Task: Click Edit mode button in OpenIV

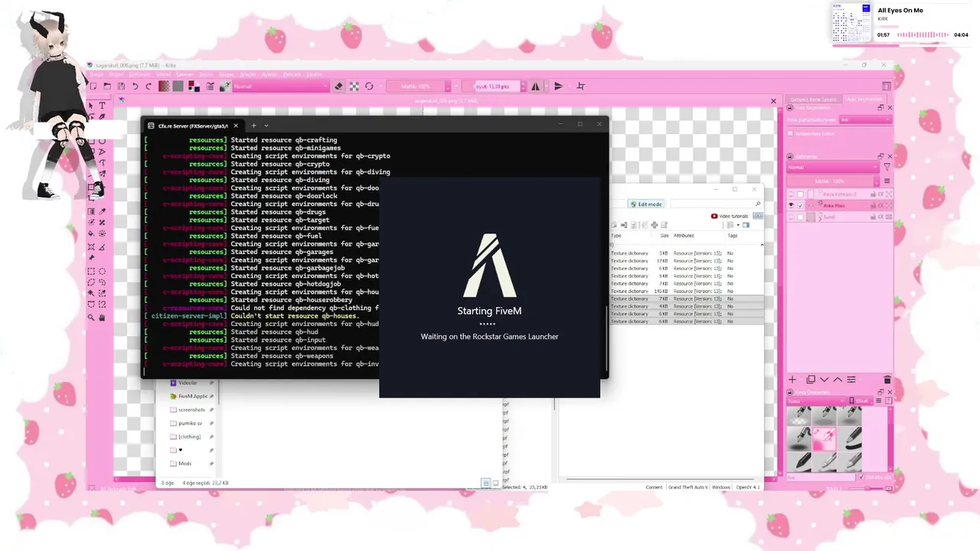Action: coord(645,204)
